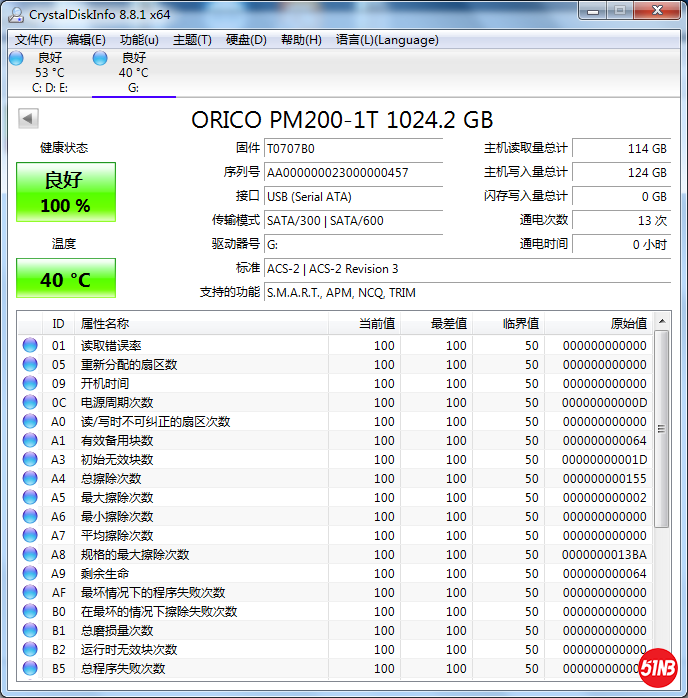Click the CrystalDiskInfo app icon in title bar
The height and width of the screenshot is (698, 688).
(16, 15)
